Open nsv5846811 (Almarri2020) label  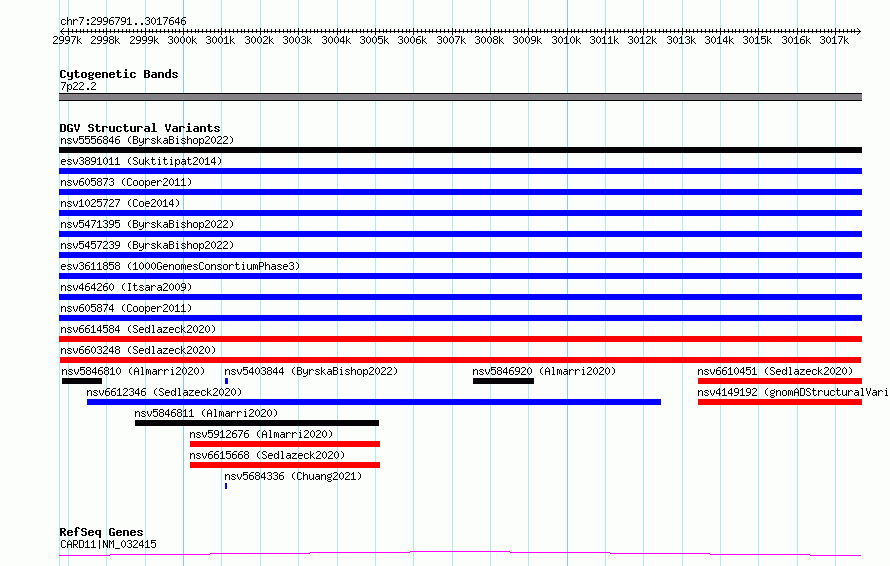pos(206,413)
